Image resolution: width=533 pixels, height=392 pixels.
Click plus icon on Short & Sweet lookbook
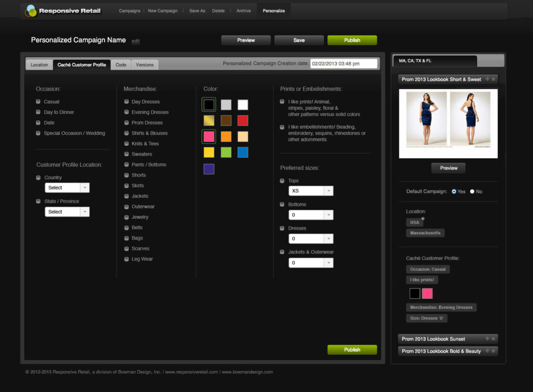point(487,79)
